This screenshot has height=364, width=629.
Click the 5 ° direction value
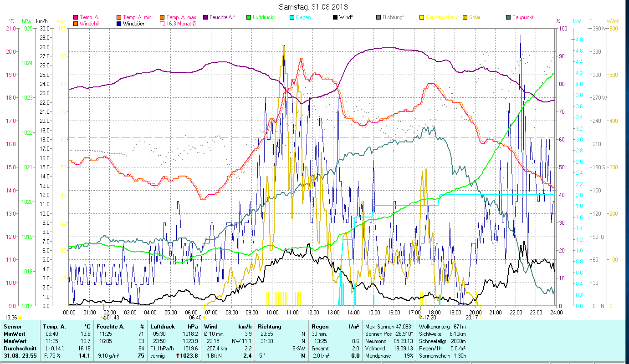click(x=261, y=356)
